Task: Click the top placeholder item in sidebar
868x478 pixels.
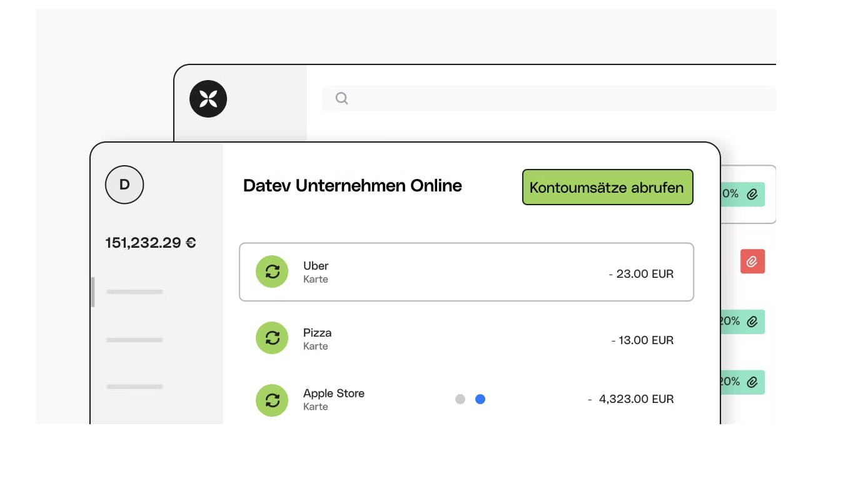Action: coord(134,292)
